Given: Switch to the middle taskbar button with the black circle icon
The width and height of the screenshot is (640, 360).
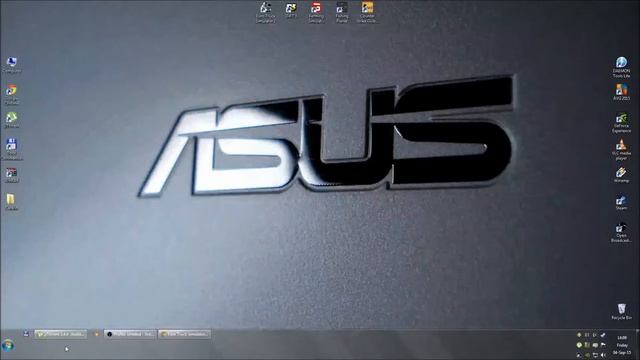Looking at the screenshot, I should 130,334.
